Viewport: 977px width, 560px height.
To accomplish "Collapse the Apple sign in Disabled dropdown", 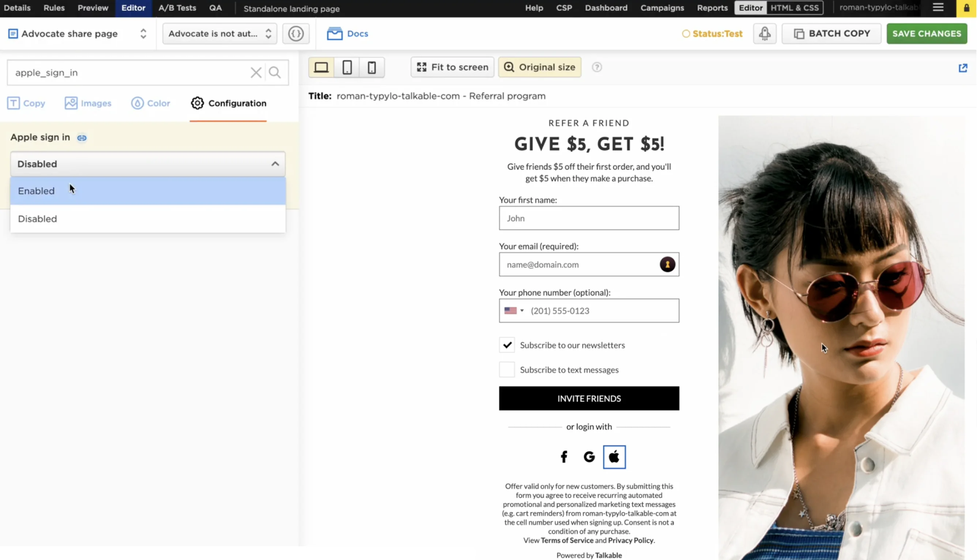I will pyautogui.click(x=148, y=164).
